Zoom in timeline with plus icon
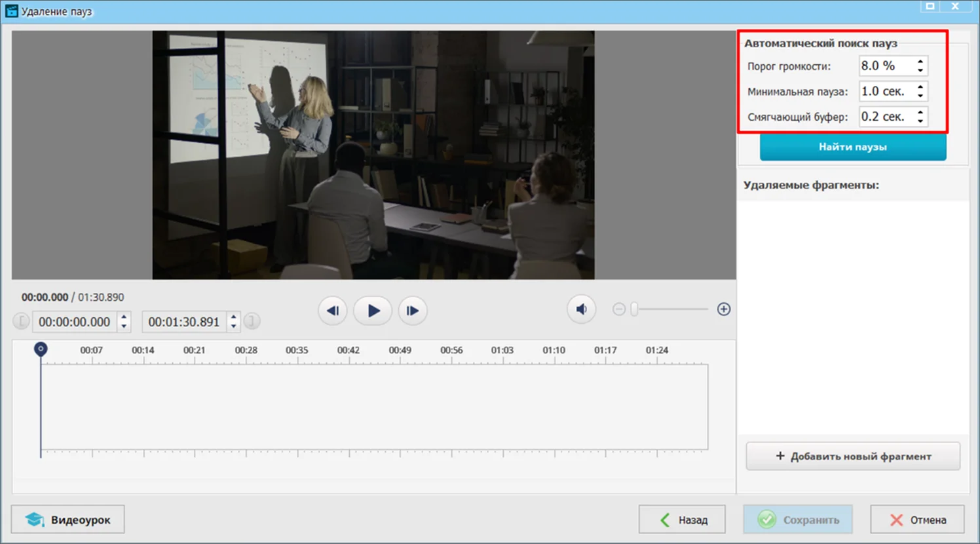This screenshot has width=980, height=544. [x=723, y=309]
